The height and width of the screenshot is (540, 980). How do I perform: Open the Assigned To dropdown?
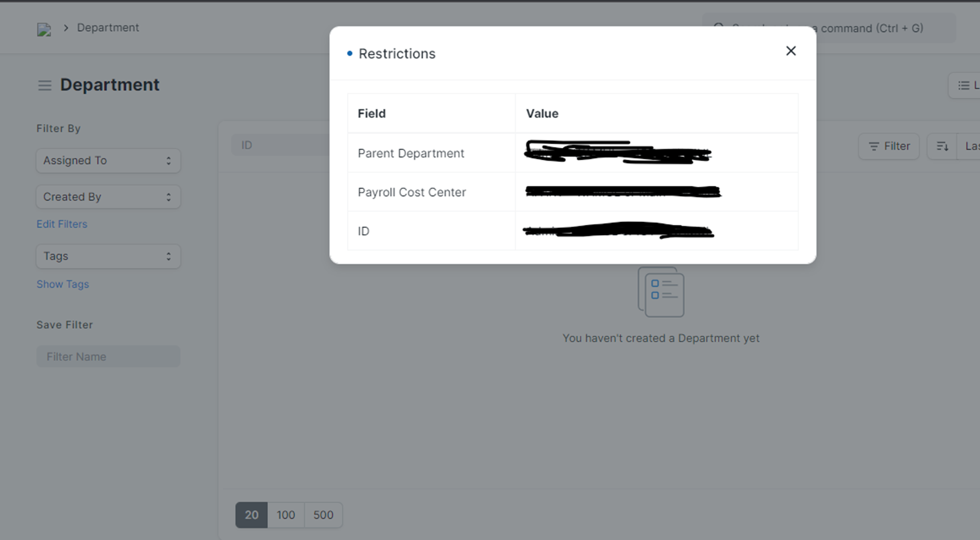click(108, 160)
